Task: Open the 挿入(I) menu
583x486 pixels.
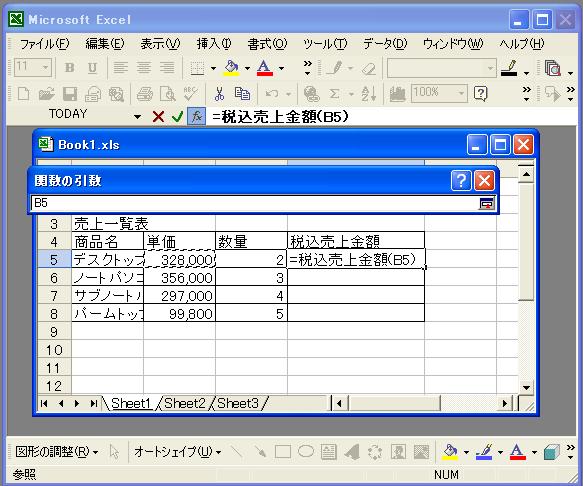Action: tap(214, 44)
